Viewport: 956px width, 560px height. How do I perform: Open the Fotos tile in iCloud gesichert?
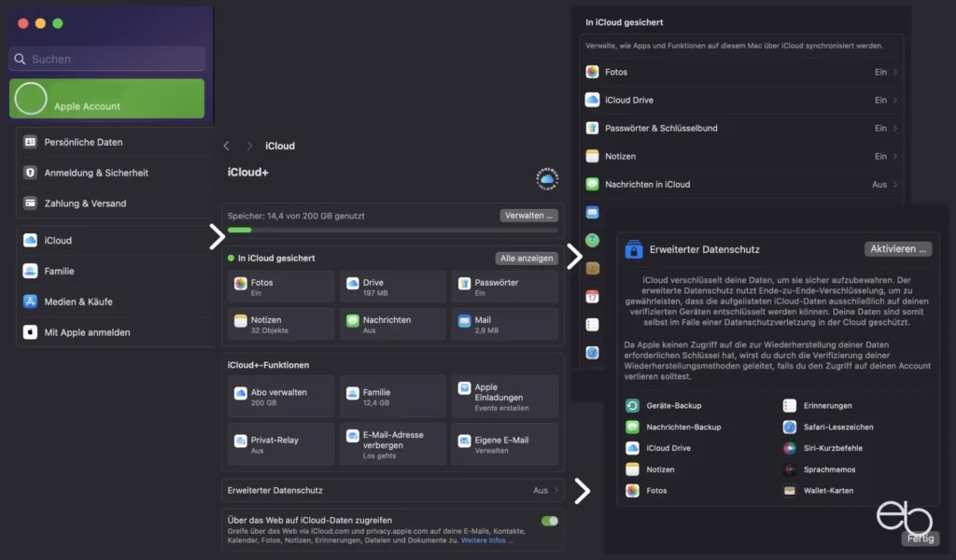pos(281,287)
